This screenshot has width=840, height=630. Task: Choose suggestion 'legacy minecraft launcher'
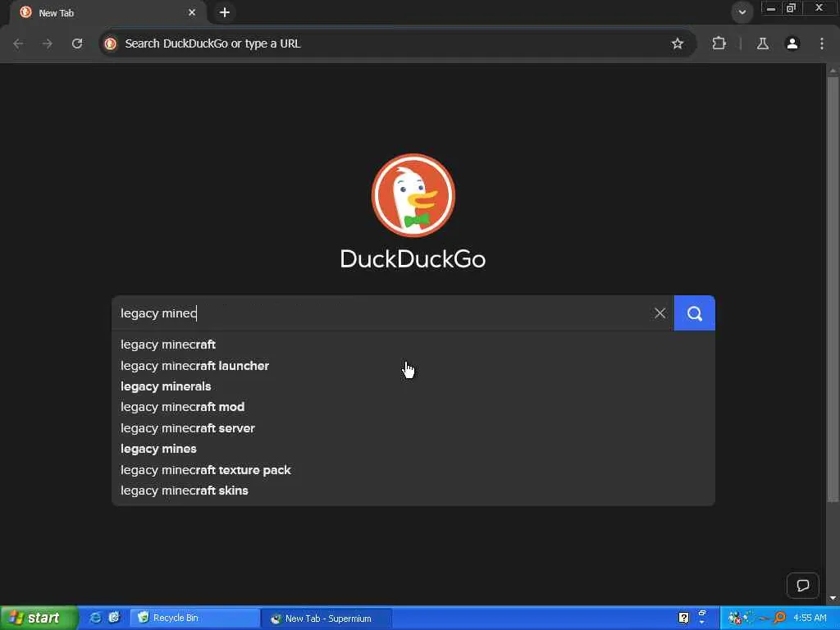pyautogui.click(x=413, y=366)
